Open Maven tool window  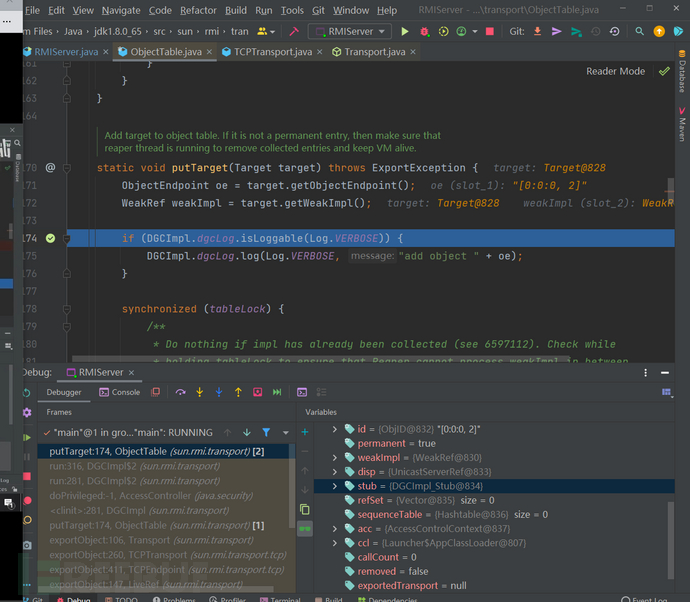(682, 124)
